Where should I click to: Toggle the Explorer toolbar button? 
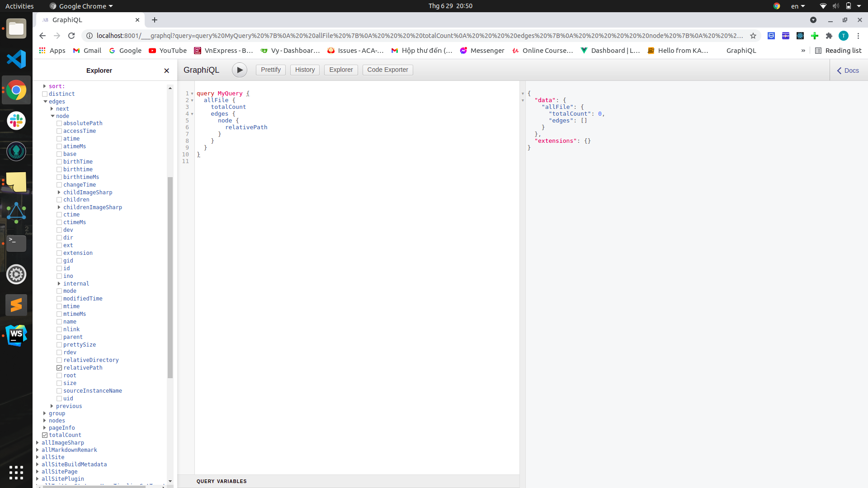[x=341, y=70]
